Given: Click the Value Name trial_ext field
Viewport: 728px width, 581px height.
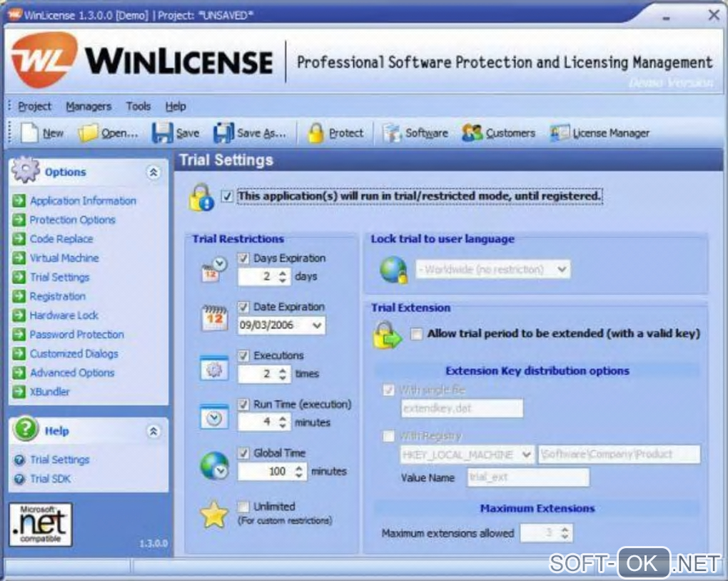Looking at the screenshot, I should pos(528,478).
